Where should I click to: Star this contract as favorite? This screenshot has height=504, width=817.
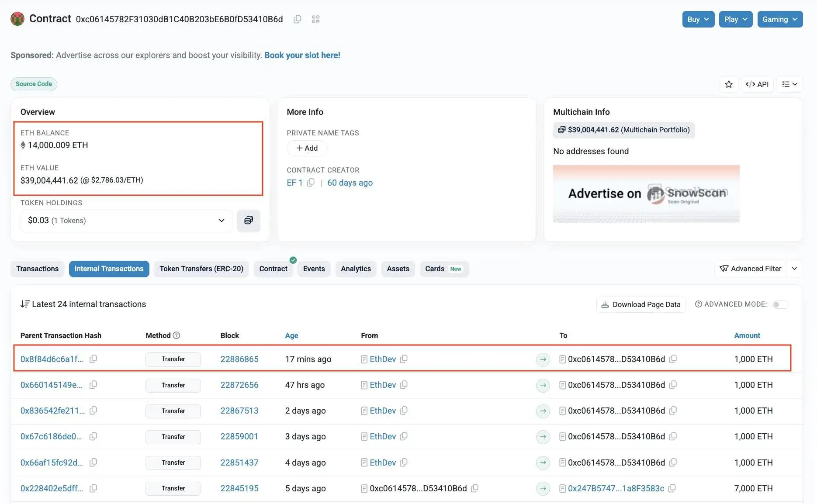point(728,84)
